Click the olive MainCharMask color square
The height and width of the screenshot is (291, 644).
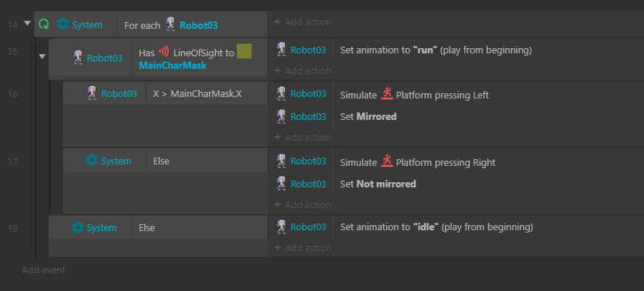click(x=244, y=51)
